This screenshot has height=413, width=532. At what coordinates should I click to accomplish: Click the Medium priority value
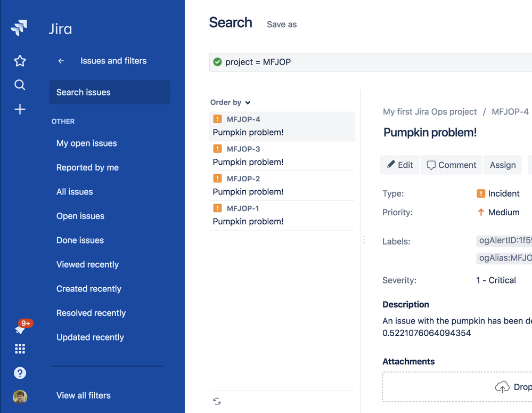pos(504,212)
